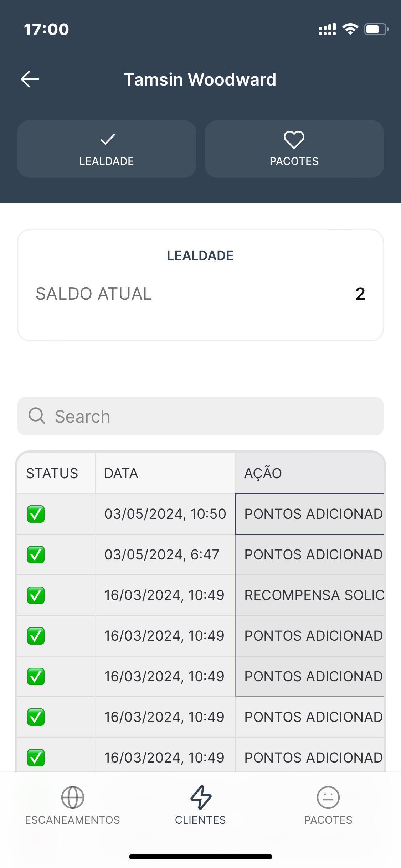Tap the back arrow icon

30,79
